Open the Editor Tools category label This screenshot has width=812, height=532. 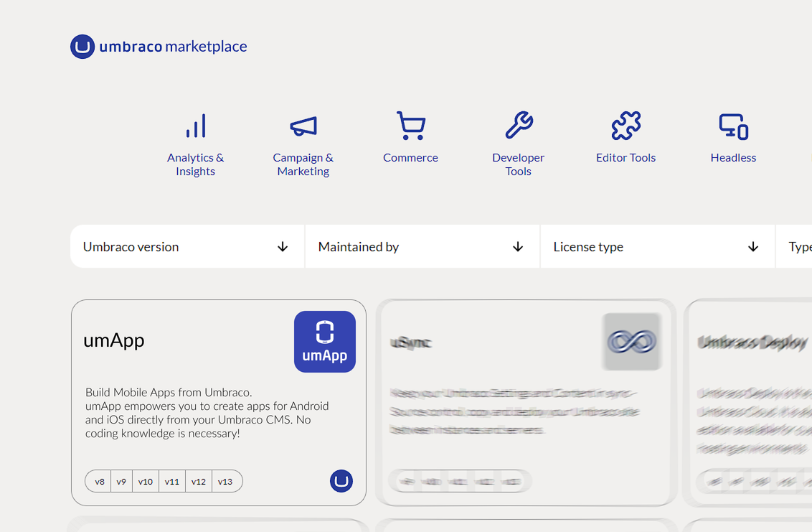click(x=625, y=158)
